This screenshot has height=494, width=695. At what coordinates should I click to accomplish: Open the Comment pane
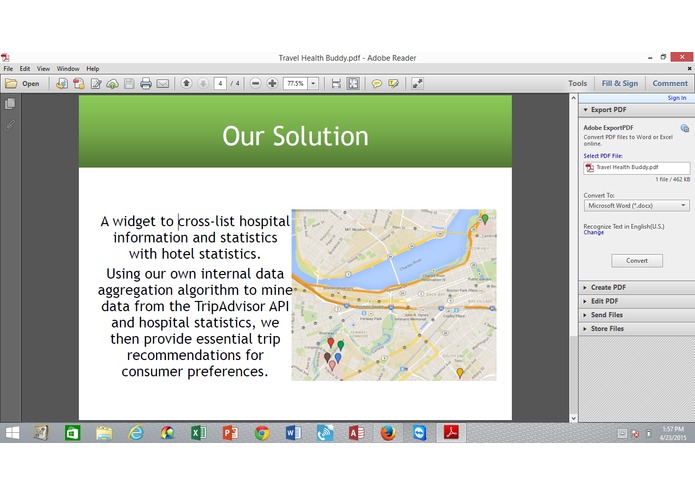(x=670, y=83)
